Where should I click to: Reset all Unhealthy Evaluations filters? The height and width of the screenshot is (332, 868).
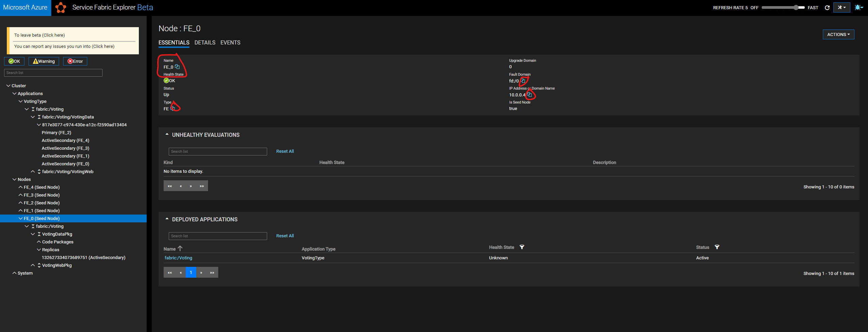(285, 151)
